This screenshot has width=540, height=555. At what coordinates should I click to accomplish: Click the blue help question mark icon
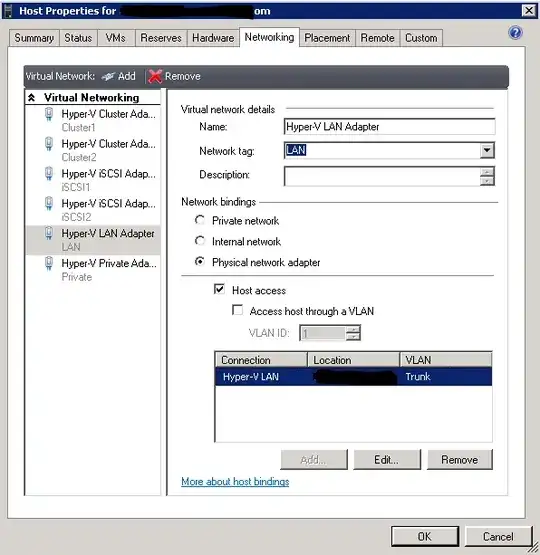point(515,33)
